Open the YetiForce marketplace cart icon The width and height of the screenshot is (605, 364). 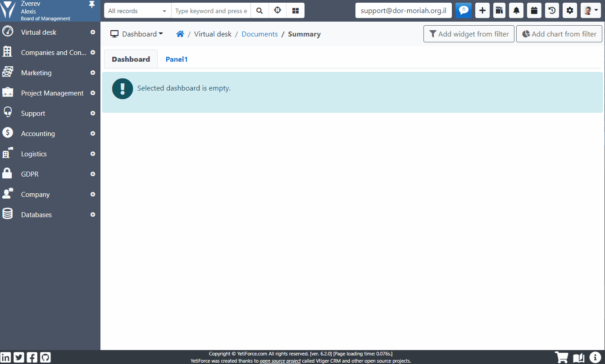pos(561,357)
